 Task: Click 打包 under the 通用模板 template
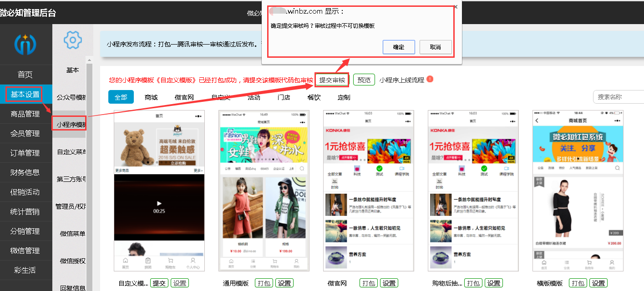click(x=264, y=283)
